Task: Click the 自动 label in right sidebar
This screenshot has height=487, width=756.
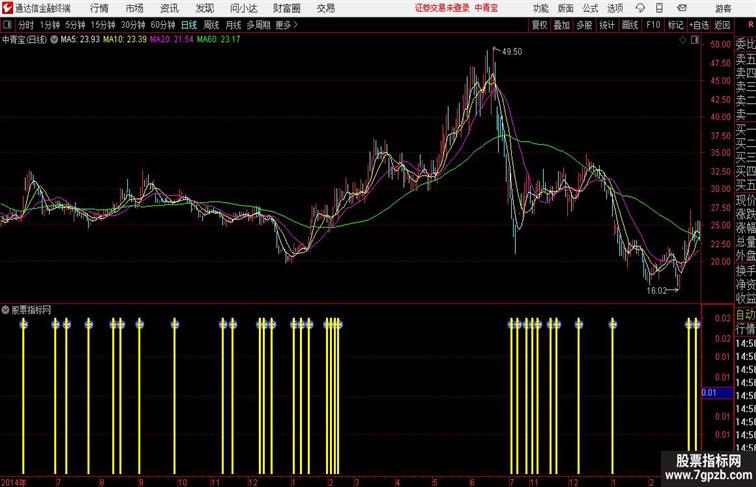Action: pyautogui.click(x=745, y=315)
